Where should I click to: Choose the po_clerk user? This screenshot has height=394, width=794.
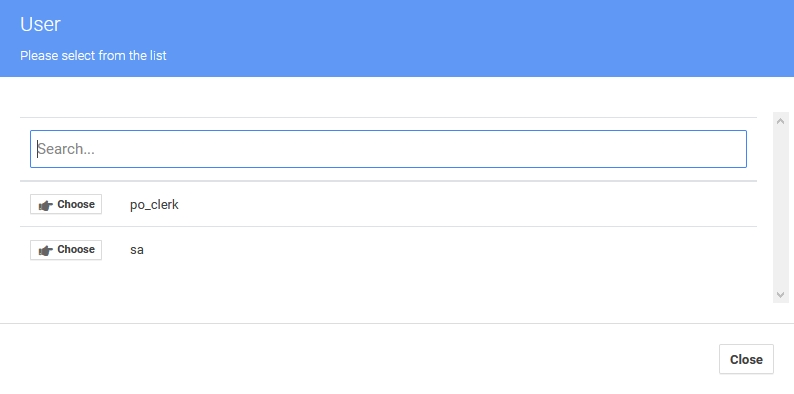(x=66, y=204)
